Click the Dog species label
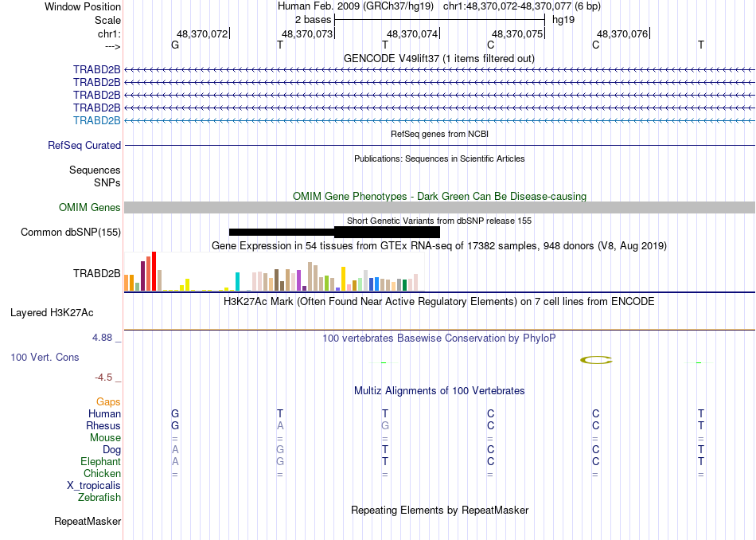The image size is (756, 540). click(x=111, y=450)
